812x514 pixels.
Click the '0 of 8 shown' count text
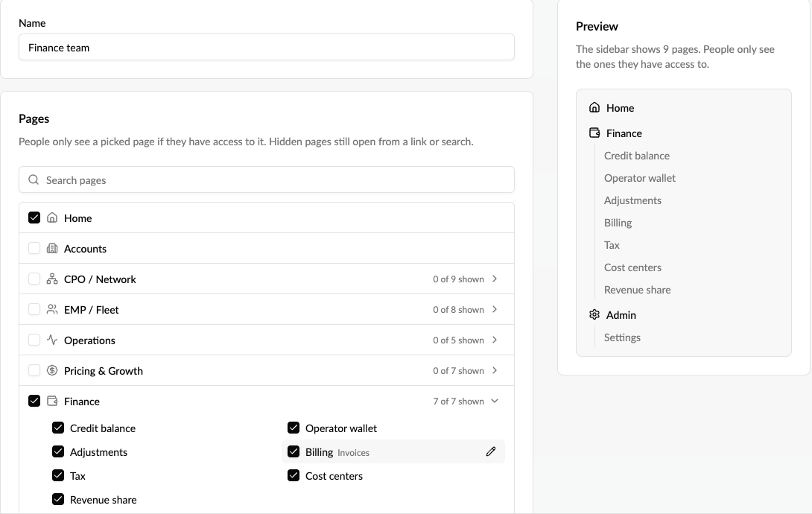point(458,310)
